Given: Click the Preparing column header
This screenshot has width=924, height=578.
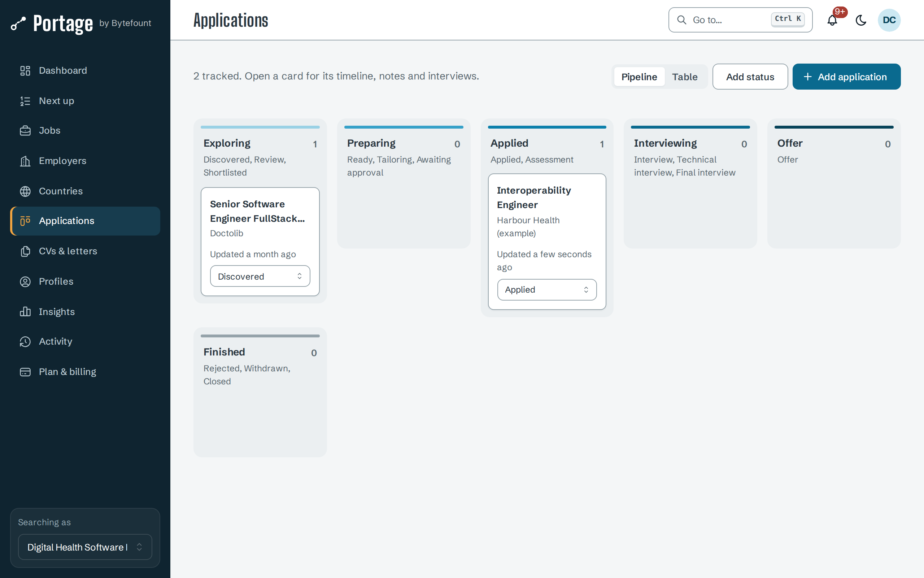Looking at the screenshot, I should (371, 143).
